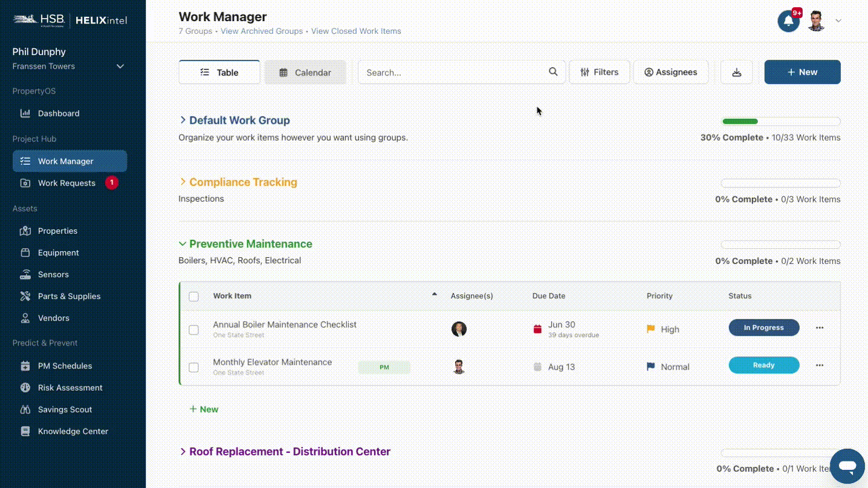Click the red Work Requests count badge

(111, 182)
